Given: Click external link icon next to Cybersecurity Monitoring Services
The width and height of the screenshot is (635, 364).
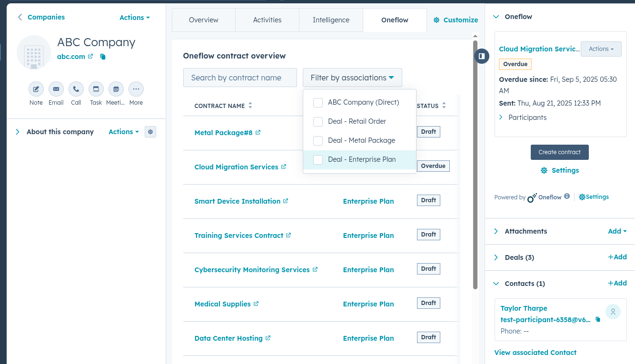Looking at the screenshot, I should pyautogui.click(x=315, y=269).
